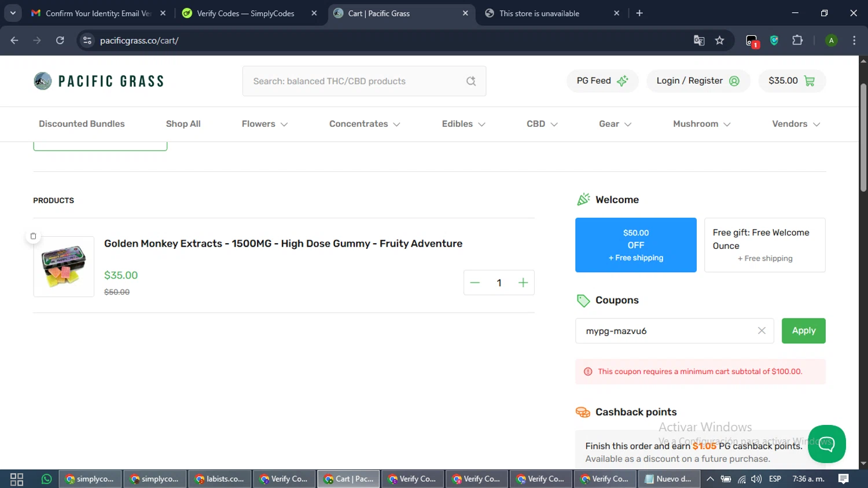Open the tab search dropdown
Image resolution: width=868 pixels, height=488 pixels.
(13, 13)
